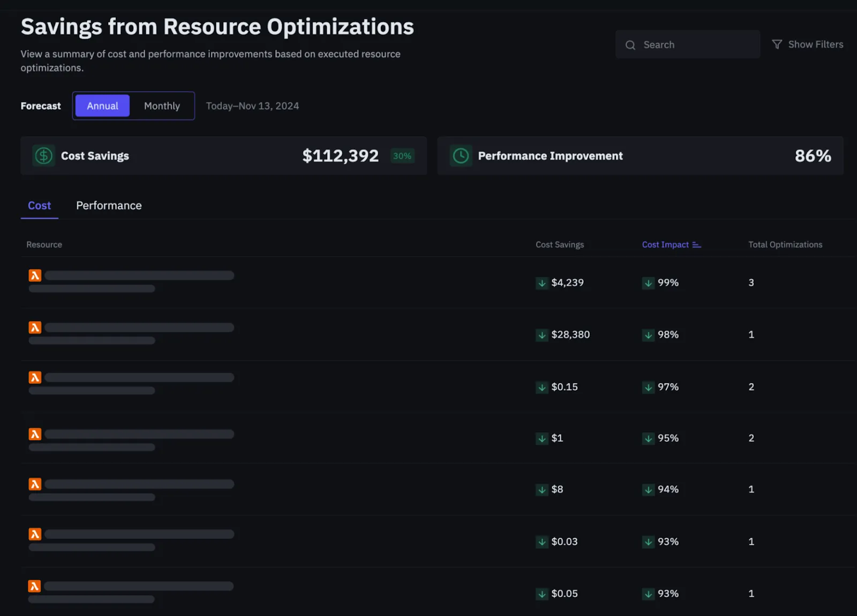Open the Today–Nov 13, 2024 date range
Viewport: 857px width, 616px height.
click(252, 106)
